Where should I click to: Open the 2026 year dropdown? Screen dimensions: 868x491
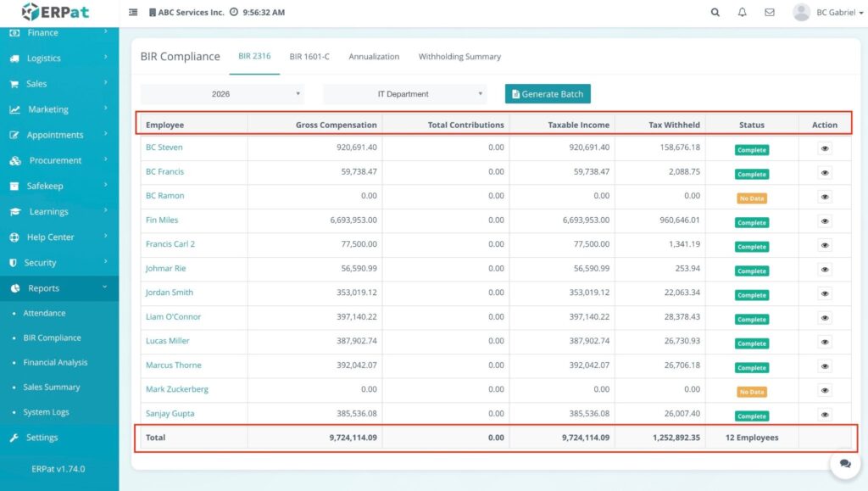pyautogui.click(x=222, y=94)
